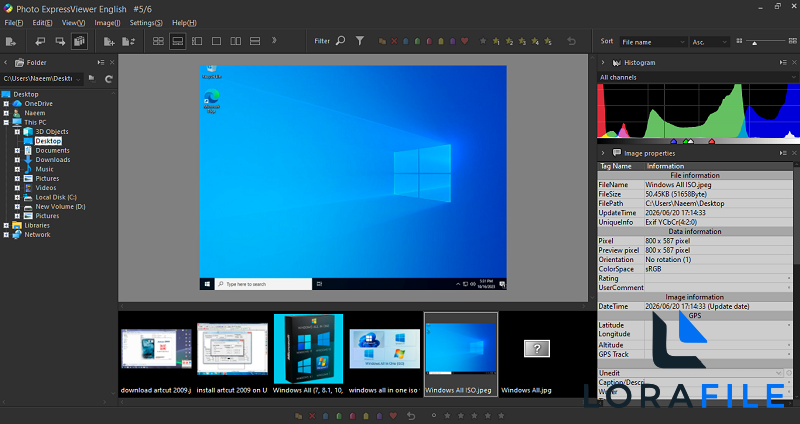This screenshot has height=424, width=800.
Task: Expand more toolbar layout options chevron
Action: tap(274, 40)
